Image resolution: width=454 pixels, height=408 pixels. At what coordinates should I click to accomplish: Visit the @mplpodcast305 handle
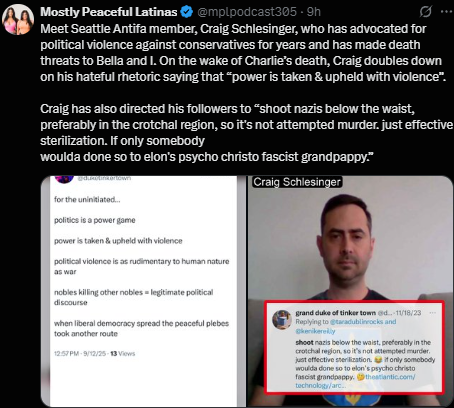pyautogui.click(x=247, y=12)
